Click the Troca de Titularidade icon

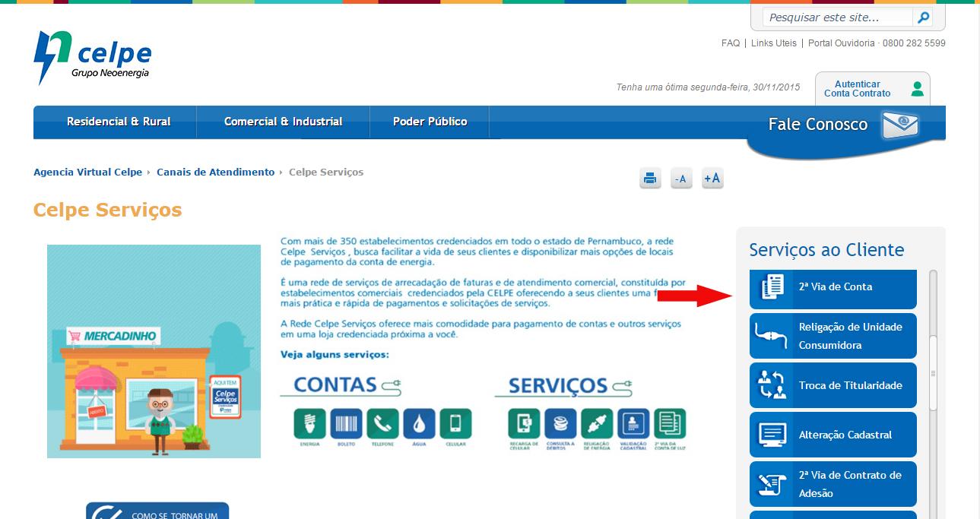(x=772, y=385)
